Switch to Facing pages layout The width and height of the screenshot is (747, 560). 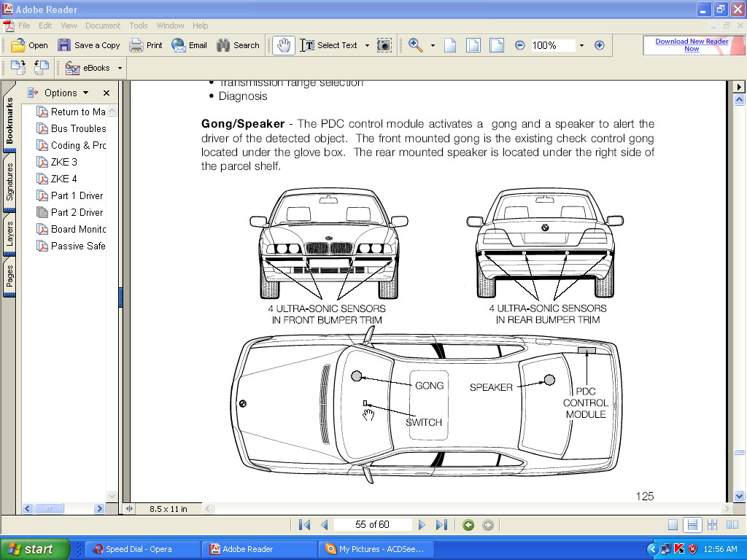pyautogui.click(x=732, y=525)
